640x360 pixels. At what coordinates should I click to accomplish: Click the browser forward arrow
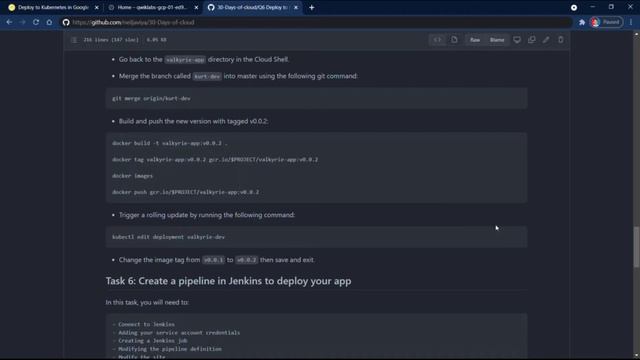click(22, 22)
